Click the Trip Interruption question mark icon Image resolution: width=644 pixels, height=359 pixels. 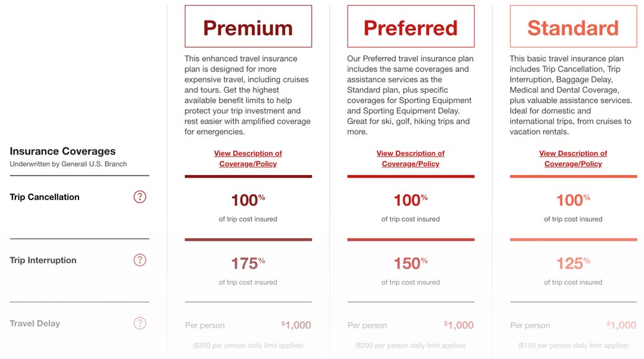coord(140,260)
